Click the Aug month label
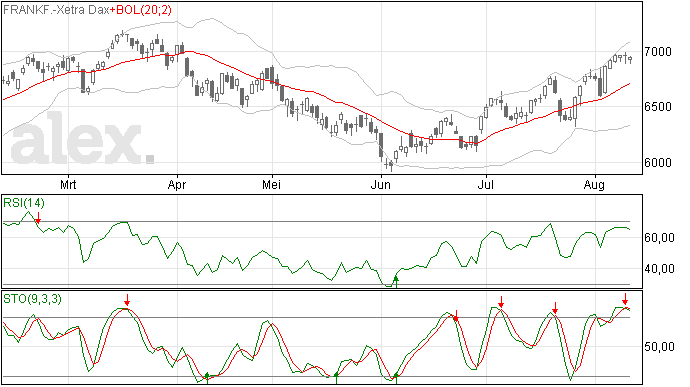The height and width of the screenshot is (387, 690). coord(594,185)
